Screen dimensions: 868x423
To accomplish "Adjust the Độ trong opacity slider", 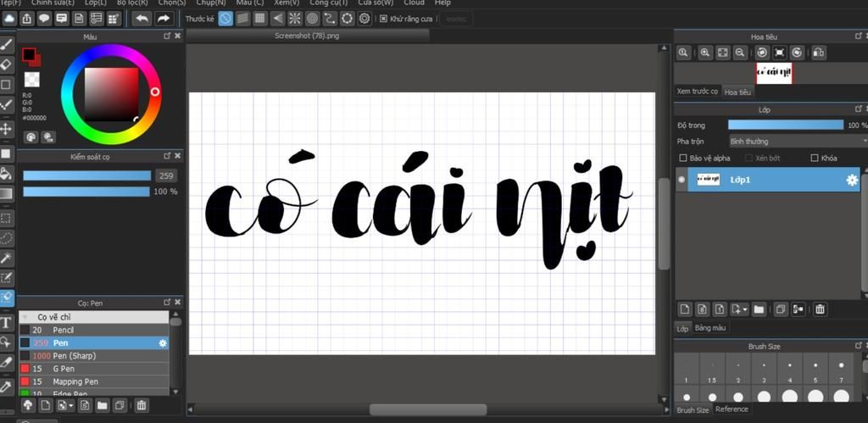I will point(786,125).
